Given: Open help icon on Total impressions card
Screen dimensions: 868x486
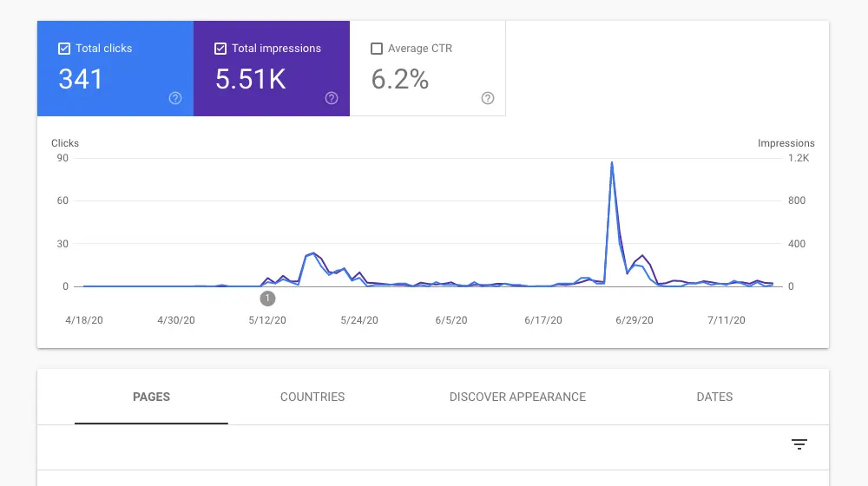Looking at the screenshot, I should [x=331, y=98].
